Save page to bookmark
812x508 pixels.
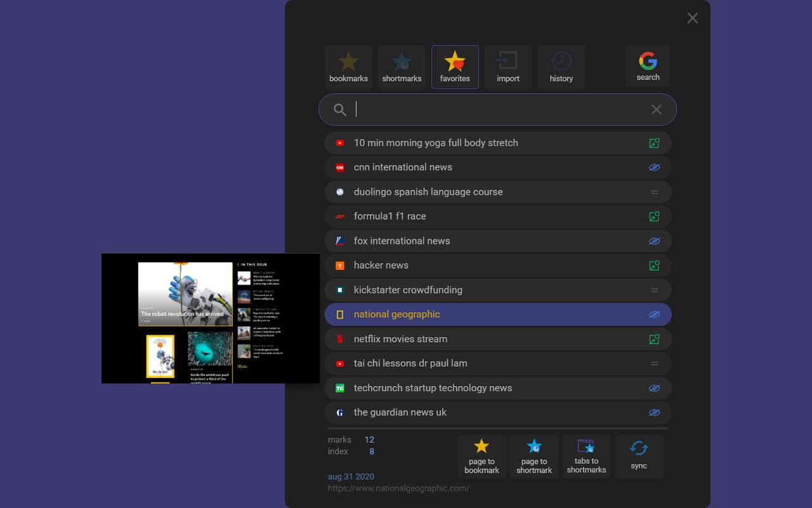pos(481,456)
